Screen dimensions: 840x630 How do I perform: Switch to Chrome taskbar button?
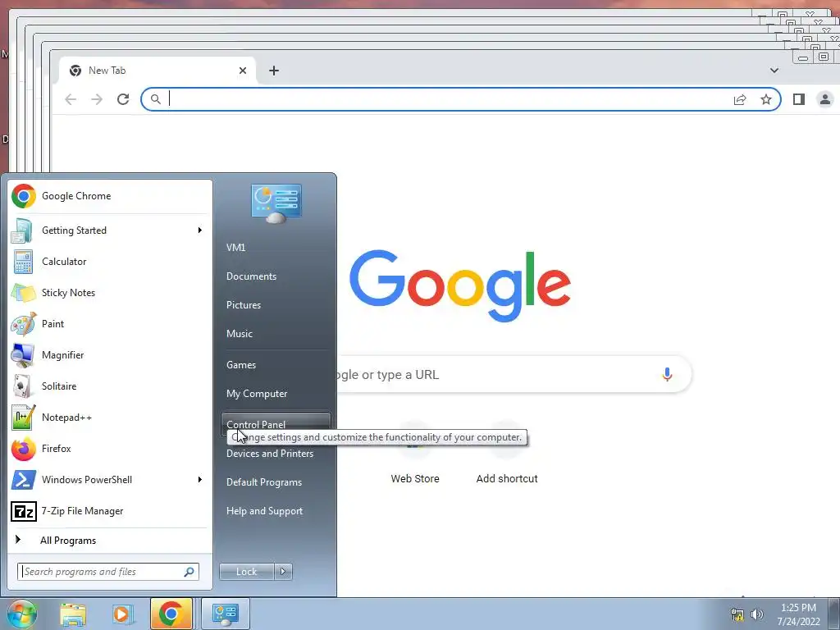tap(171, 614)
